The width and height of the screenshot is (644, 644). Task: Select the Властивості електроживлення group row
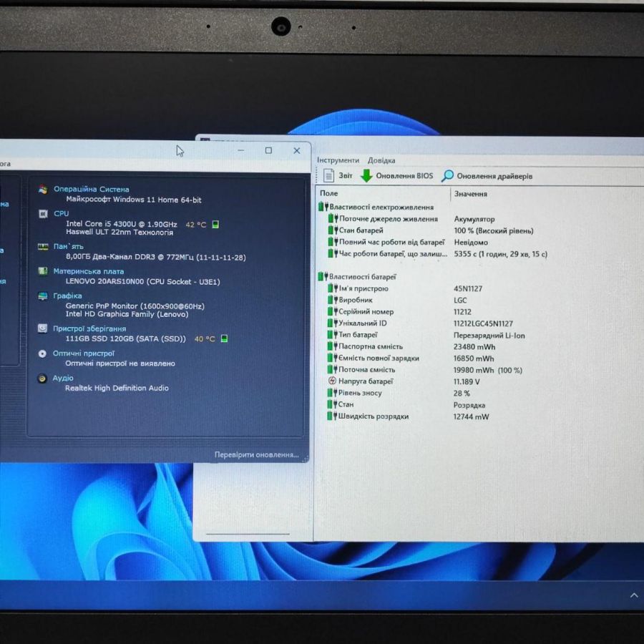point(376,207)
